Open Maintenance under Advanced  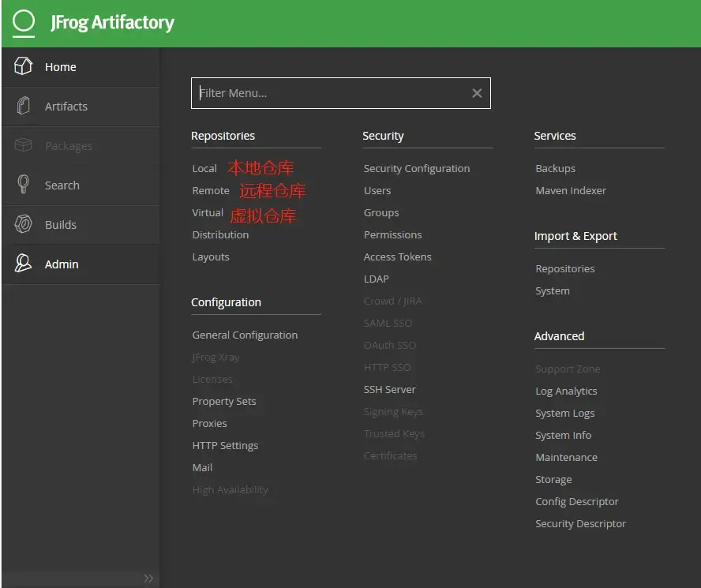click(567, 458)
